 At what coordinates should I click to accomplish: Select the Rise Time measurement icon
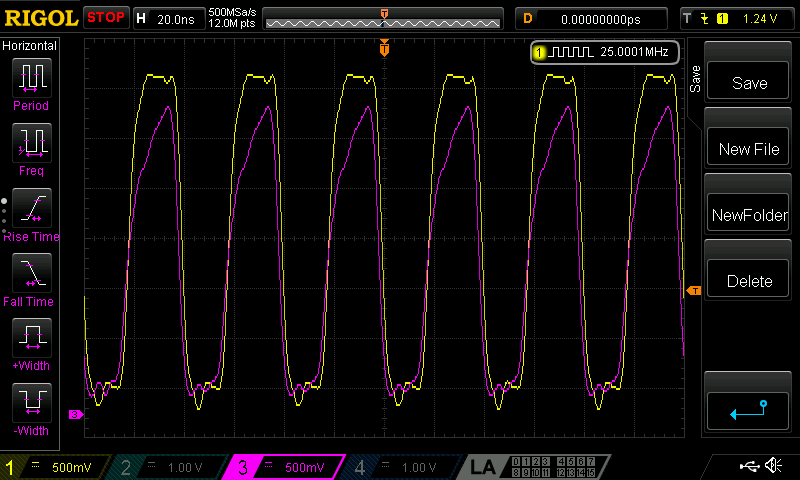[32, 208]
